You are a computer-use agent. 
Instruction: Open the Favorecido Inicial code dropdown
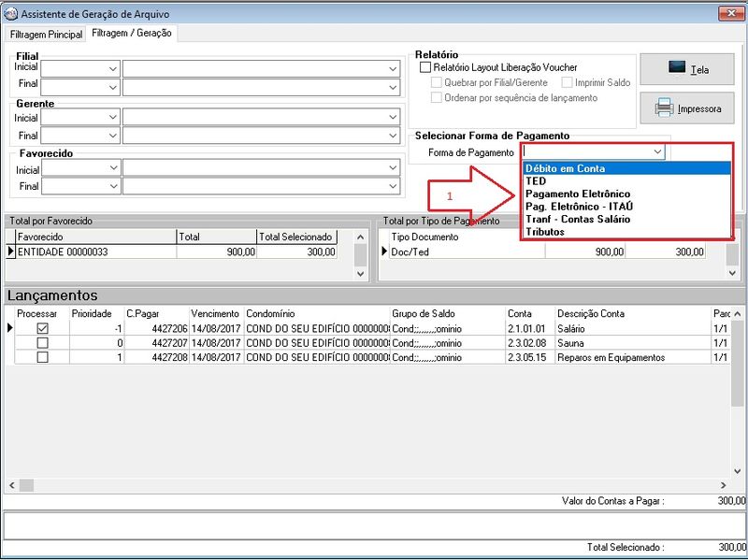pyautogui.click(x=112, y=168)
